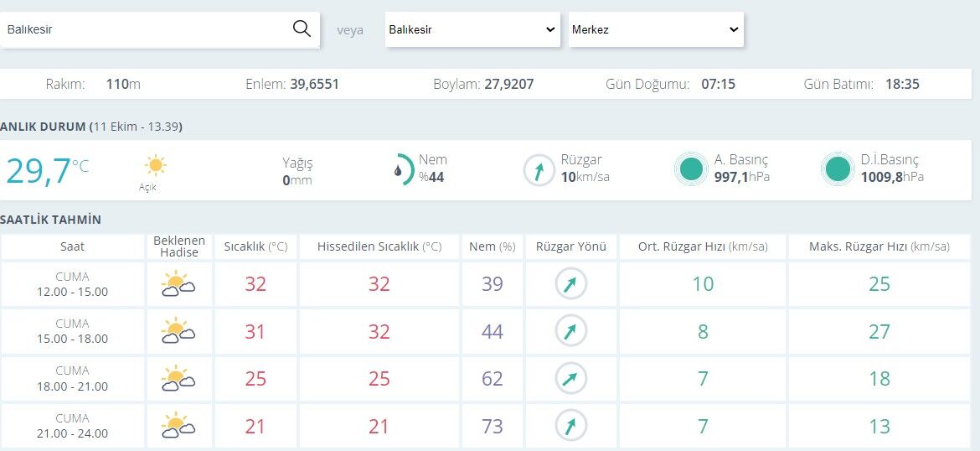Viewport: 980px width, 451px height.
Task: Click max wind speed value 27
Action: [879, 331]
